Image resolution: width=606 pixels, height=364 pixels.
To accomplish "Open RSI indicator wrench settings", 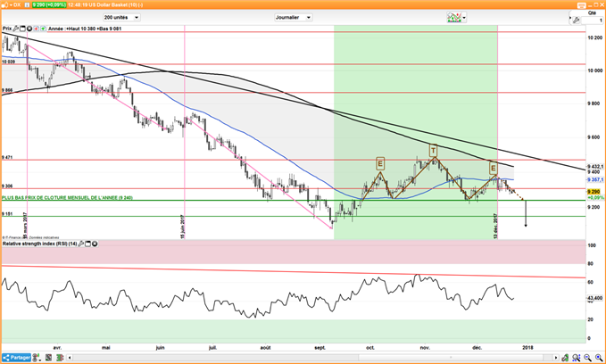I will click(81, 244).
